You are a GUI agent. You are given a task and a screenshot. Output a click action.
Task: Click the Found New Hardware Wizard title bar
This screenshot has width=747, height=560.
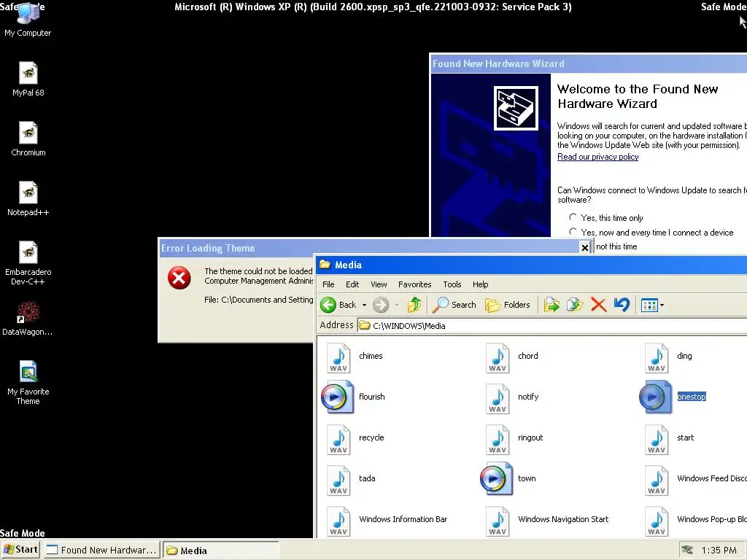(589, 63)
